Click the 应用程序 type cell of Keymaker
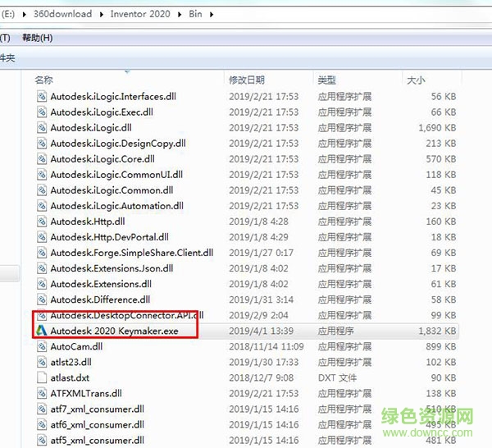This screenshot has width=492, height=448. point(335,331)
